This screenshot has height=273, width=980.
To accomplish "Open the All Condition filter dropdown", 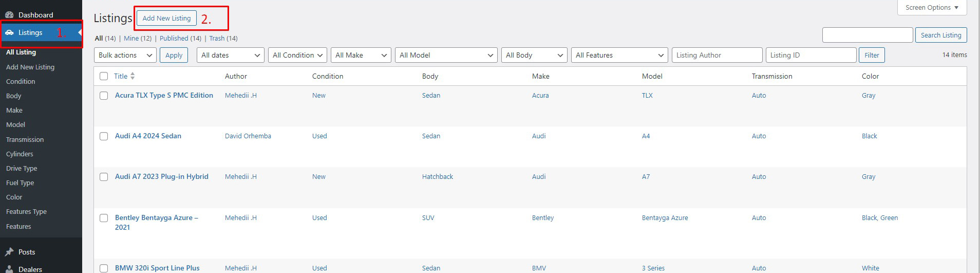I will point(297,55).
